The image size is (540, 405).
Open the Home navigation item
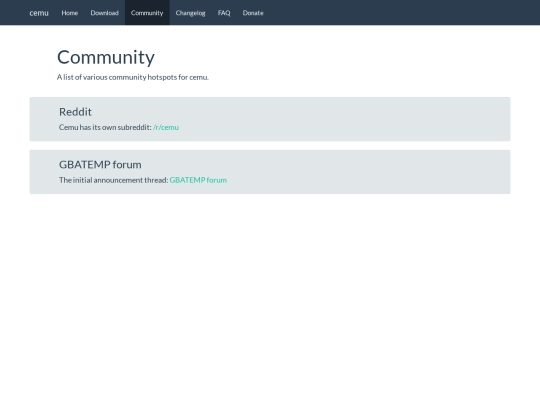tap(70, 13)
